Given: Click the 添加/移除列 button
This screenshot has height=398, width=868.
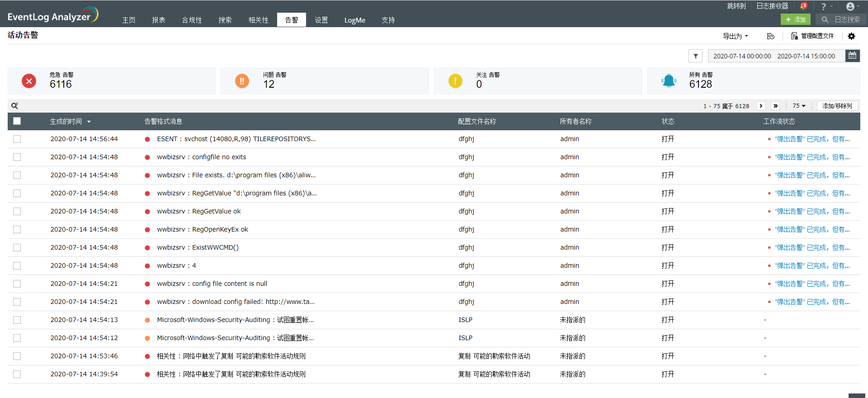Looking at the screenshot, I should [837, 106].
